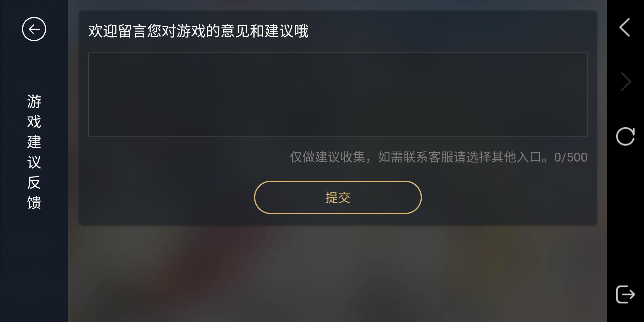Tap the 游 character in the sidebar

[34, 101]
